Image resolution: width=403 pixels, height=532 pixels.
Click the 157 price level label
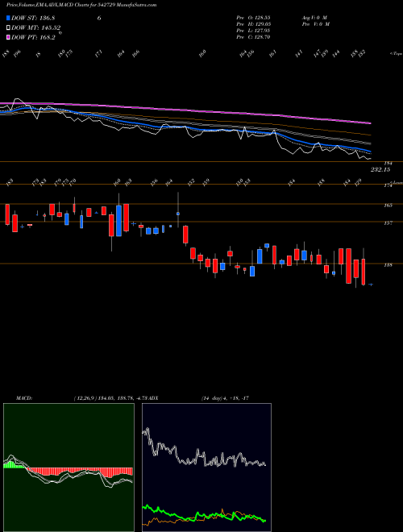(388, 223)
